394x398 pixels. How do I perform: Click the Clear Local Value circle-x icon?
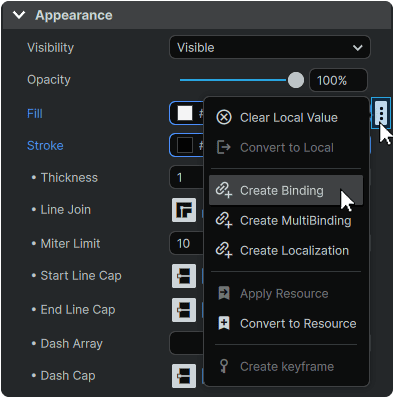coord(224,118)
